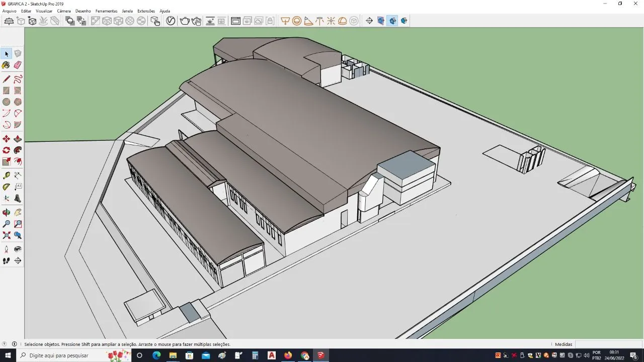Pick the Paint Bucket tool
The width and height of the screenshot is (644, 362).
7,65
